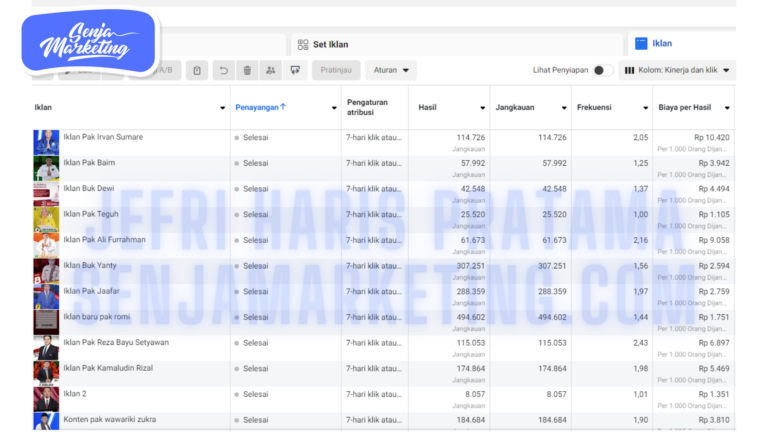Image resolution: width=768 pixels, height=432 pixels.
Task: Click the undo arrow icon
Action: click(222, 70)
